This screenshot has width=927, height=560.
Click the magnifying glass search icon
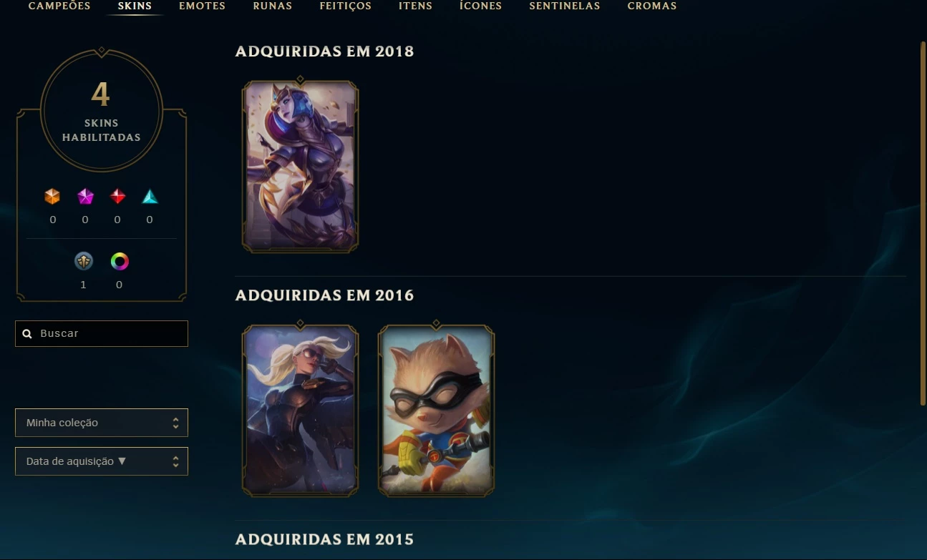(27, 333)
